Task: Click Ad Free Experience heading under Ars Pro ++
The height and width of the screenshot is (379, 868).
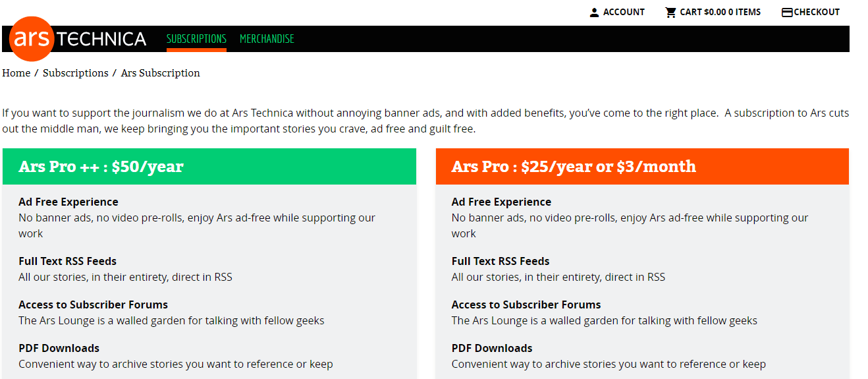Action: [x=68, y=202]
